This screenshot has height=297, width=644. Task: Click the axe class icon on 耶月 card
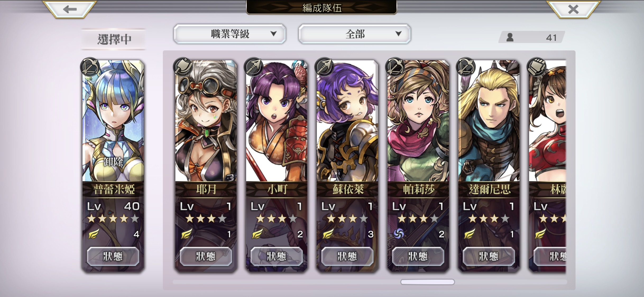pos(183,67)
